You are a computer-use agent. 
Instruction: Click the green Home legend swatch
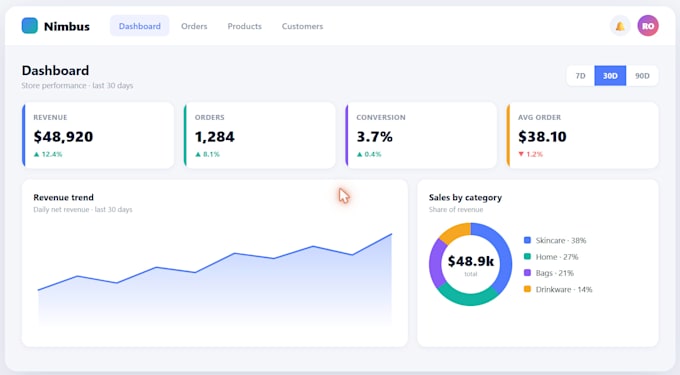coord(527,257)
